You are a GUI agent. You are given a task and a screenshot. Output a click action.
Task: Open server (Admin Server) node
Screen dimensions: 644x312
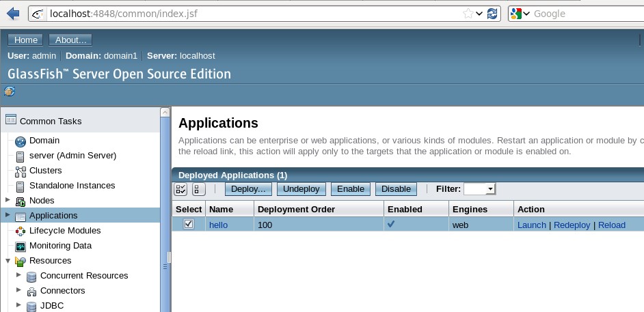click(72, 156)
